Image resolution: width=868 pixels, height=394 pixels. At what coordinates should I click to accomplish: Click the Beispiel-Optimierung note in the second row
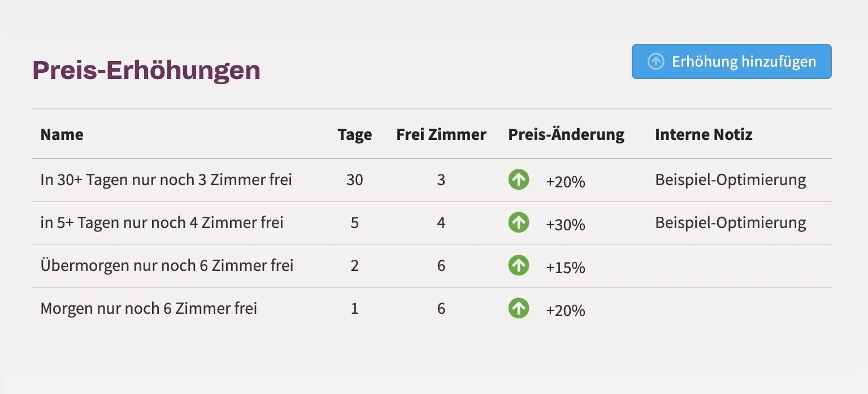pyautogui.click(x=731, y=222)
